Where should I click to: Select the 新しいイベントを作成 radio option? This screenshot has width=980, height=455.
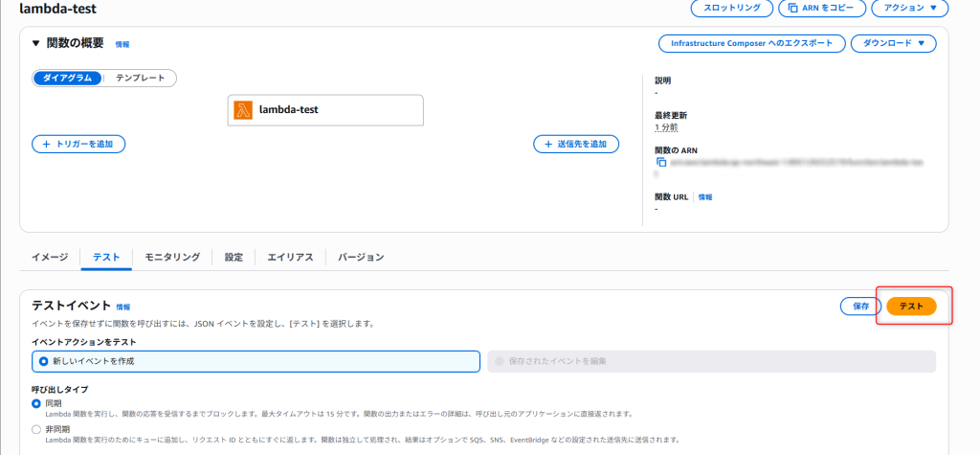[43, 360]
